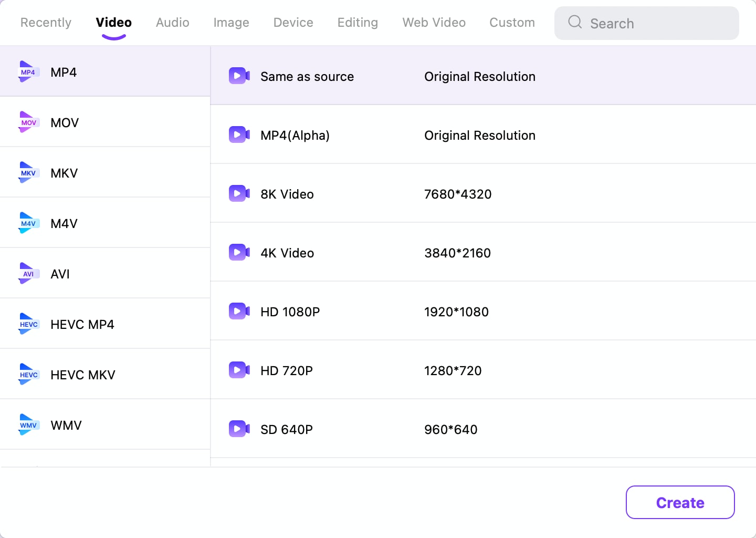The image size is (756, 538).
Task: Click the WMV format icon
Action: 28,425
